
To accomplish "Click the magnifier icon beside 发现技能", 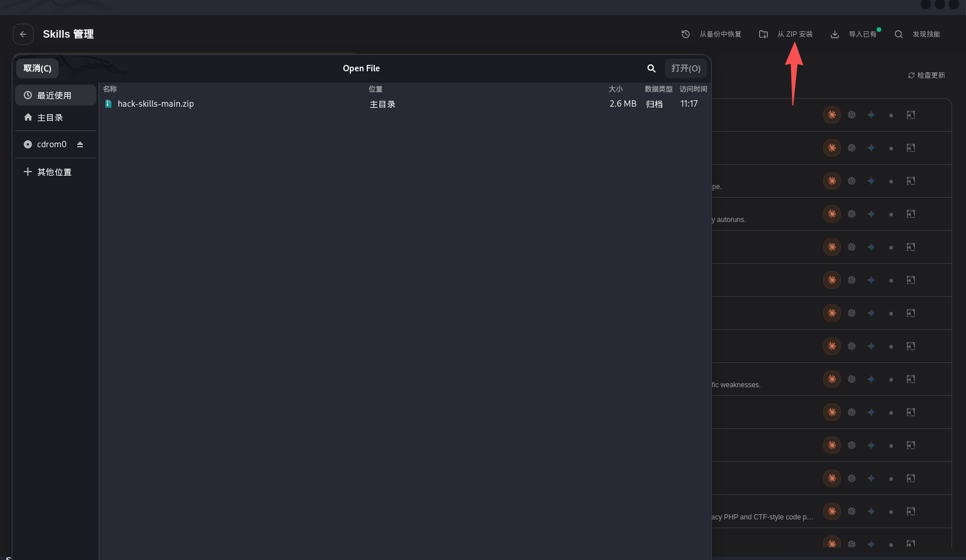I will (898, 34).
